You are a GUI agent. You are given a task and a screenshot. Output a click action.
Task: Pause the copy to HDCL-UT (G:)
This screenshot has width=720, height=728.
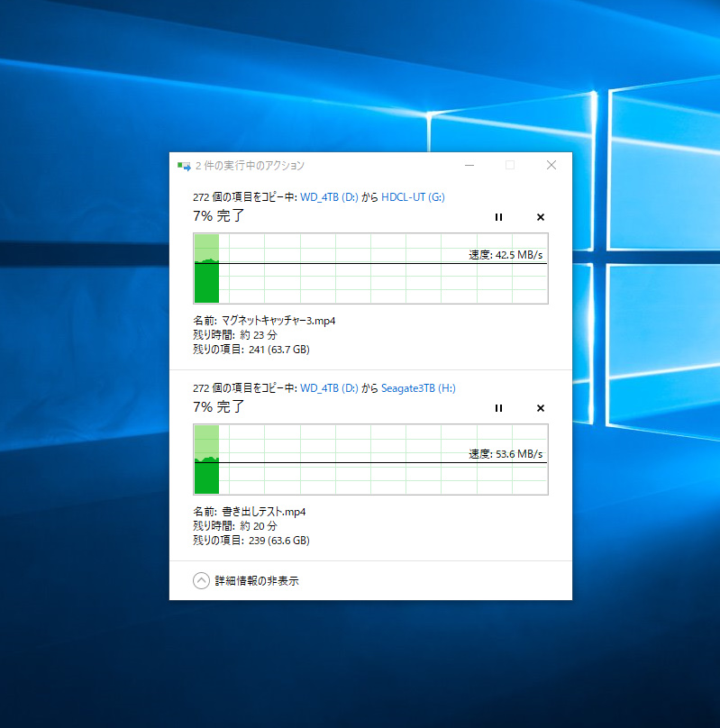coord(498,217)
